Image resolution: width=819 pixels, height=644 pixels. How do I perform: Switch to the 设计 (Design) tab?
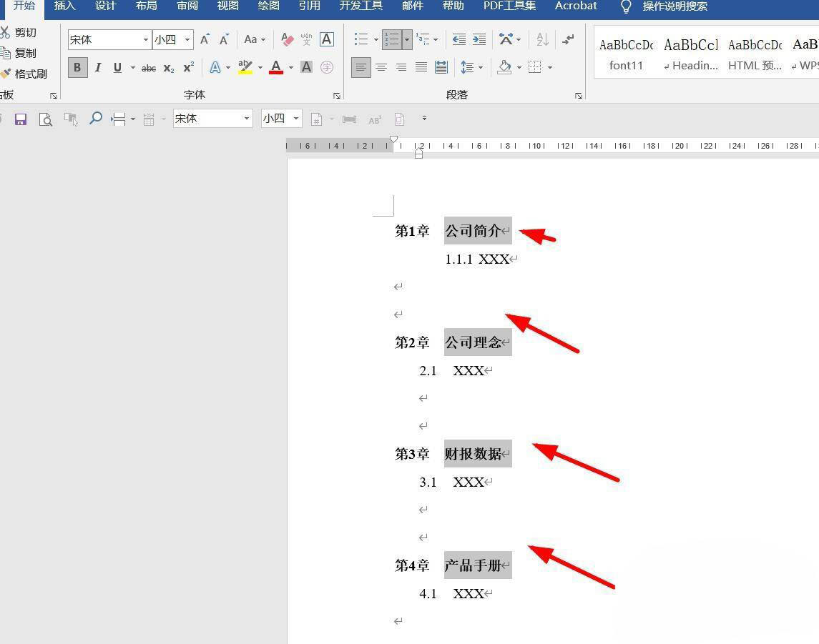[106, 6]
